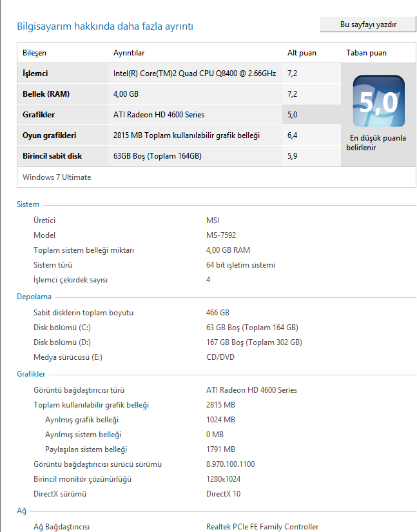Click the 'Bu sayfayı yazdır' print button
This screenshot has width=417, height=532.
coord(368,25)
